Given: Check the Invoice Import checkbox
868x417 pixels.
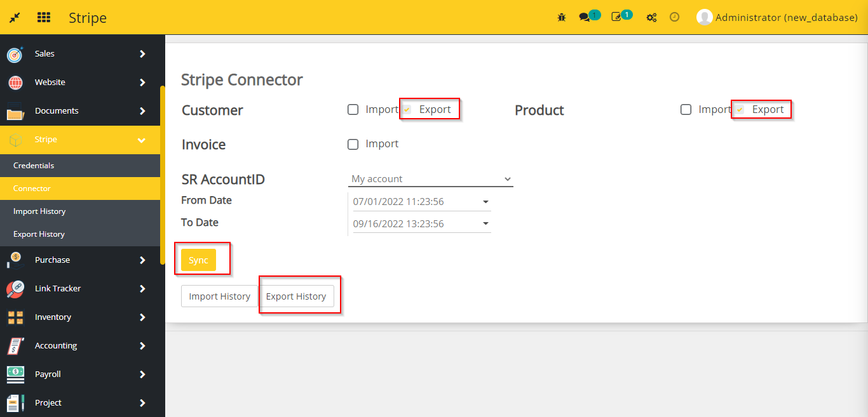Looking at the screenshot, I should click(x=353, y=144).
